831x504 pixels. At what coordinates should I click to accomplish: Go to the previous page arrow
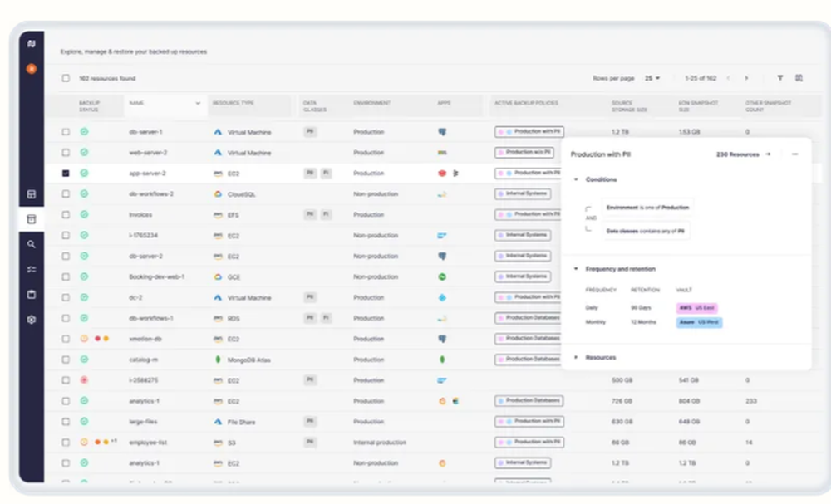coord(729,78)
